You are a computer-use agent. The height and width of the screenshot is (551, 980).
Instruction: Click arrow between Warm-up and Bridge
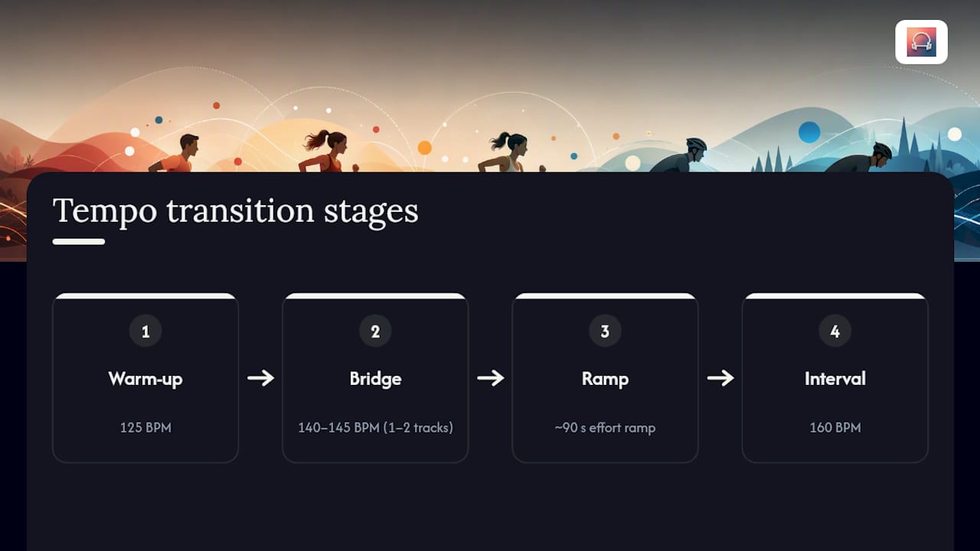click(x=260, y=377)
